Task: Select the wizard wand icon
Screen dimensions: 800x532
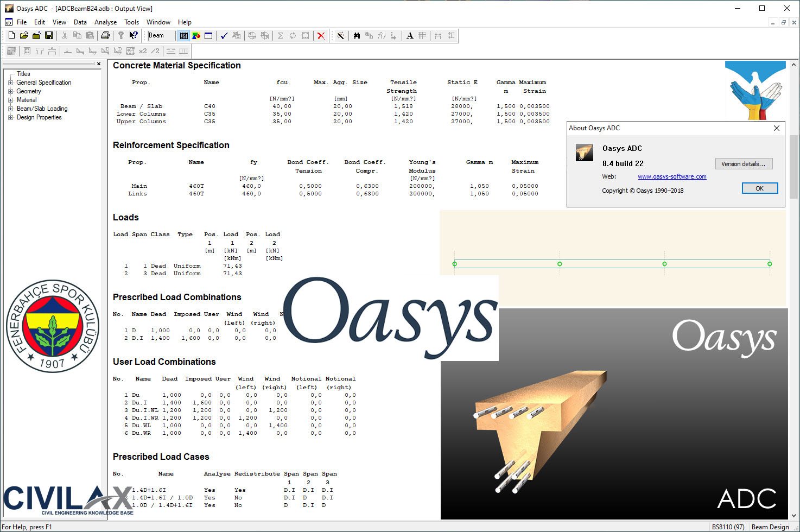Action: click(x=340, y=35)
